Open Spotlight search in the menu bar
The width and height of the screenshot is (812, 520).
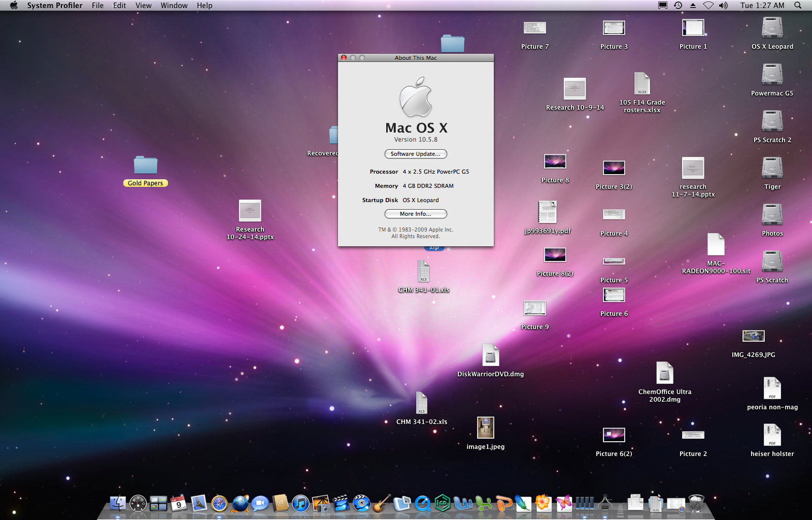tap(798, 6)
